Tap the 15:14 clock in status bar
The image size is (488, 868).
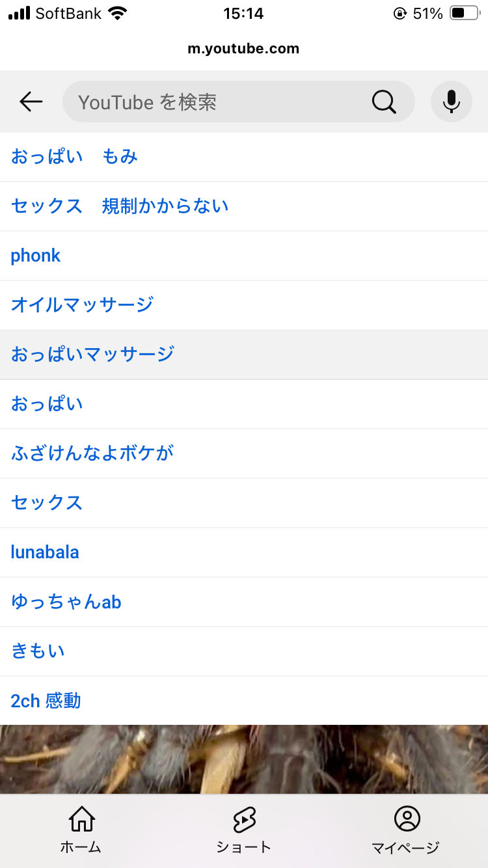click(243, 13)
